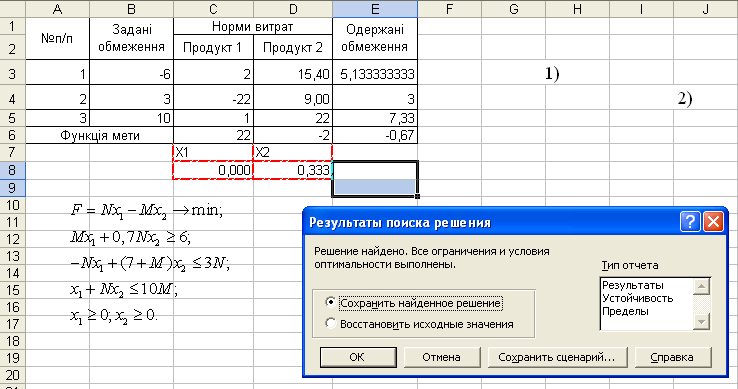Image resolution: width=738 pixels, height=389 pixels.
Task: Select column F header
Action: tap(449, 9)
